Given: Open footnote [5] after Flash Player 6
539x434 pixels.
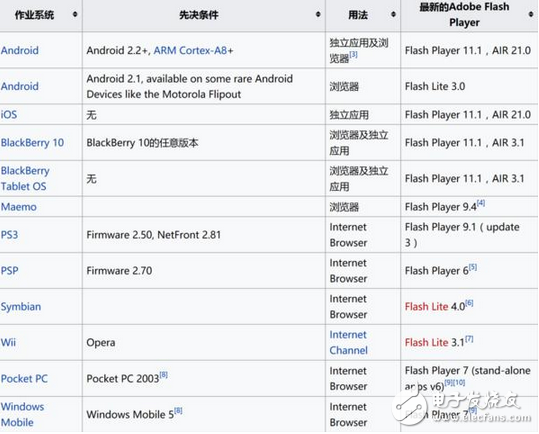Looking at the screenshot, I should pos(473,267).
